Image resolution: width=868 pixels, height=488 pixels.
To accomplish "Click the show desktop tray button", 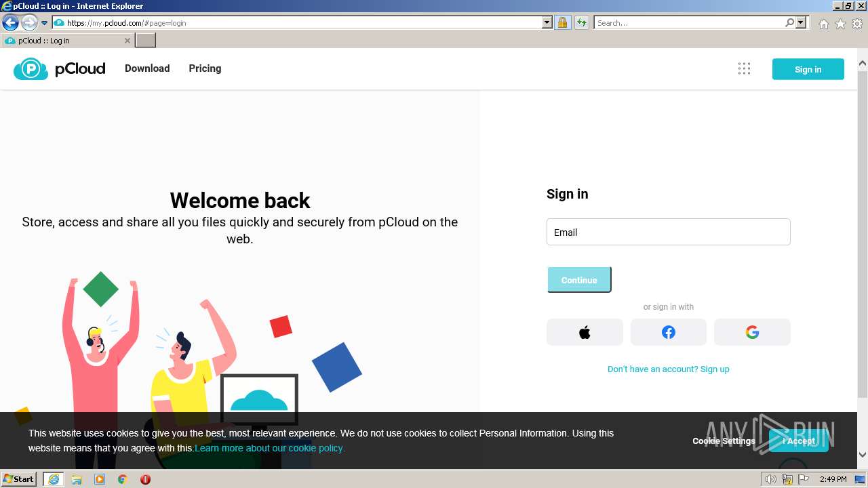I will click(x=860, y=479).
